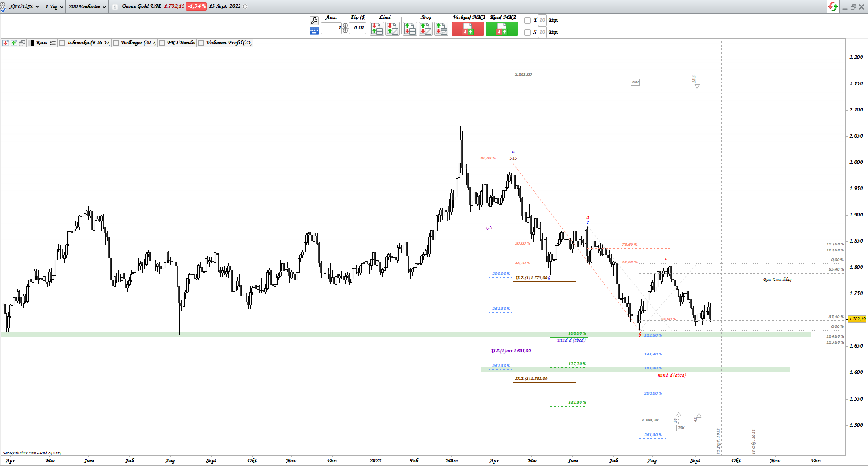Click the 18 Okt. 2022 vertical date marker

pyautogui.click(x=754, y=442)
